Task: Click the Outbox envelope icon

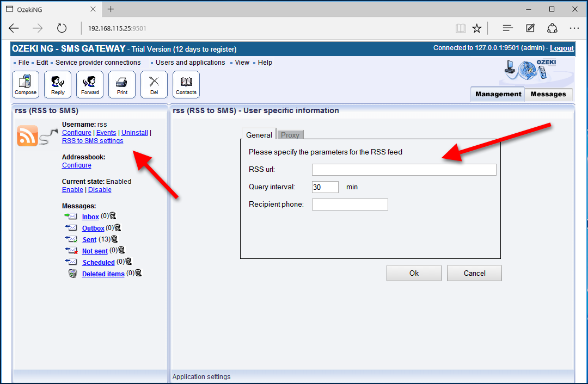Action: pos(71,227)
